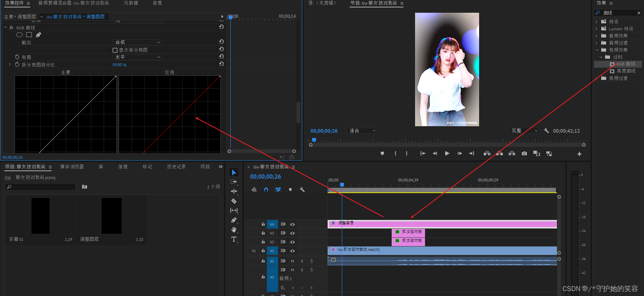Open the Program monitor button editor plus
The width and height of the screenshot is (644, 296).
579,154
